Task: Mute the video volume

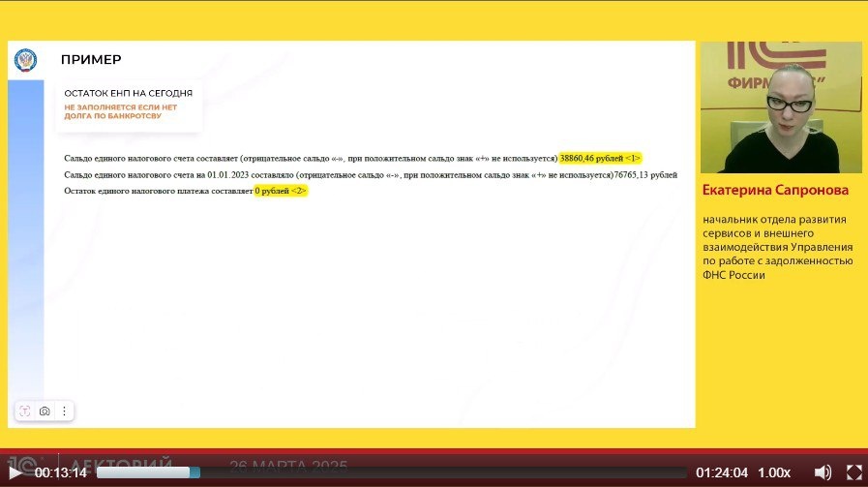Action: point(823,472)
